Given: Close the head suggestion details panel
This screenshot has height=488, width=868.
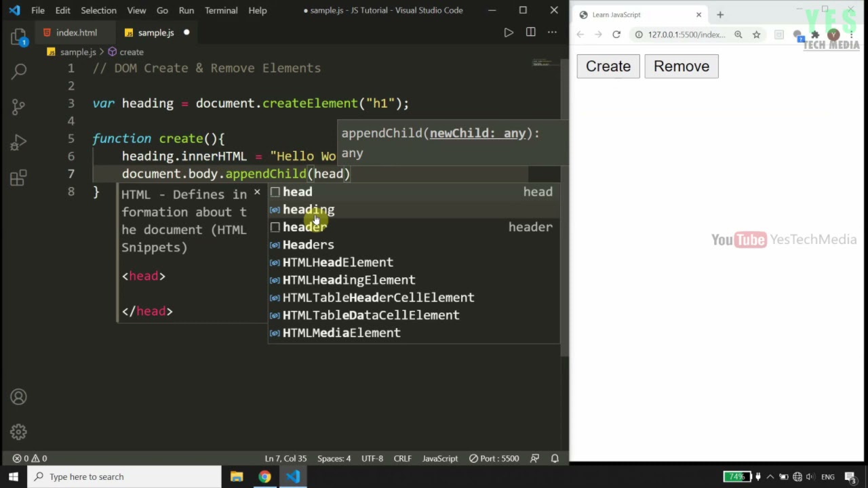Looking at the screenshot, I should pyautogui.click(x=257, y=192).
